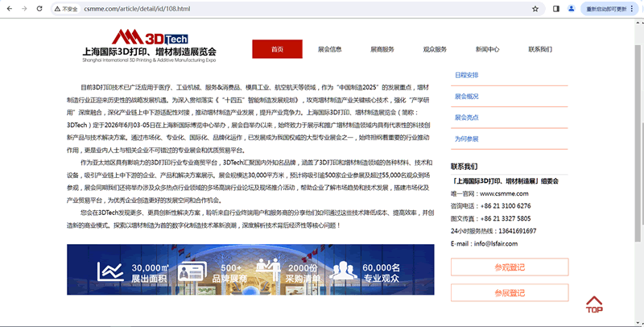Go to the 新闻中心 menu item
This screenshot has width=644, height=327.
pos(487,49)
